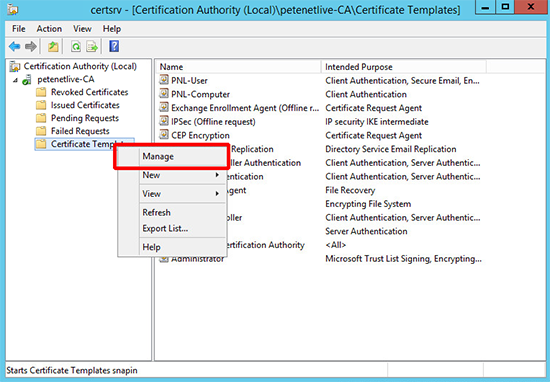550x382 pixels.
Task: Click IP security IKE intermediate cell
Action: [377, 122]
